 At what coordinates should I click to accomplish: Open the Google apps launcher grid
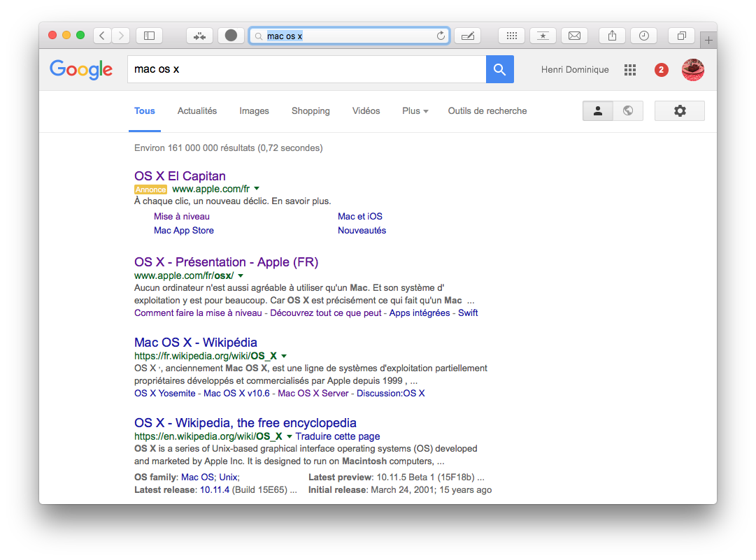629,70
